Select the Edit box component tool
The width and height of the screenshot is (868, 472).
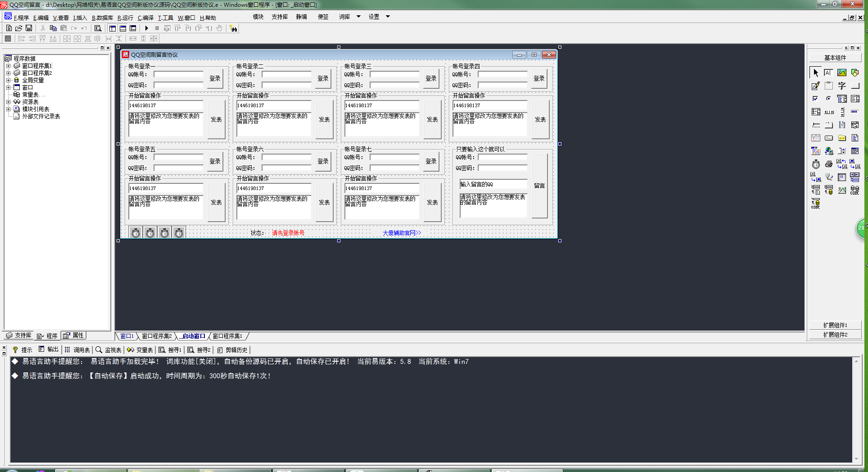click(x=829, y=73)
